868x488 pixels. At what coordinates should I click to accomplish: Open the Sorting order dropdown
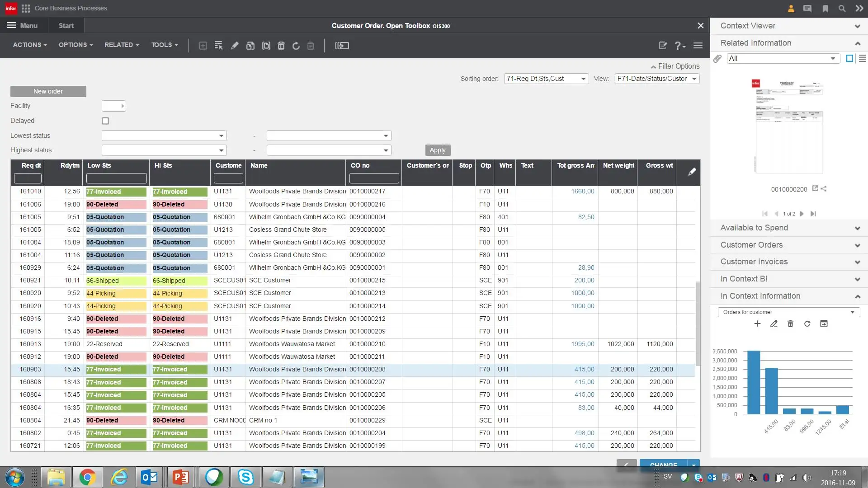546,79
